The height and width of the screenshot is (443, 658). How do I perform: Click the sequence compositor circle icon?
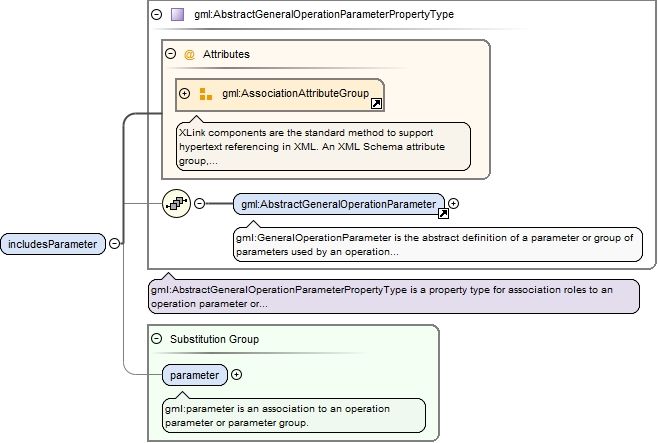(176, 203)
